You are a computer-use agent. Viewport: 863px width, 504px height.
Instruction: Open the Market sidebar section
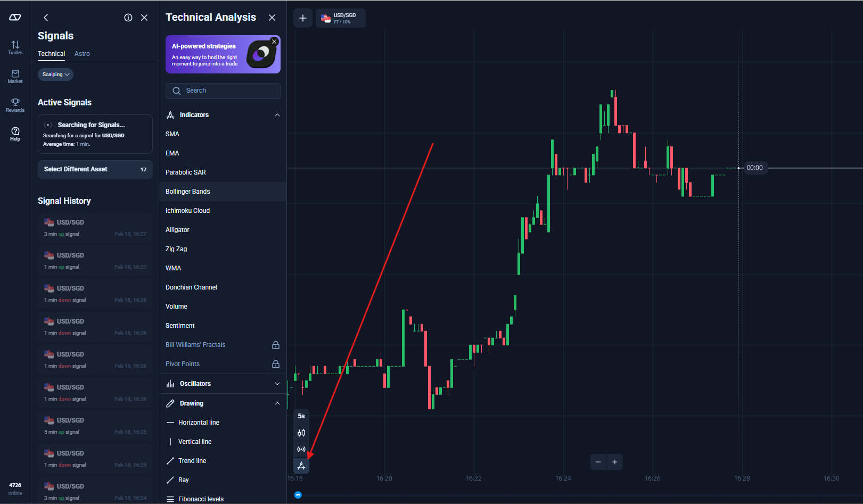(15, 76)
